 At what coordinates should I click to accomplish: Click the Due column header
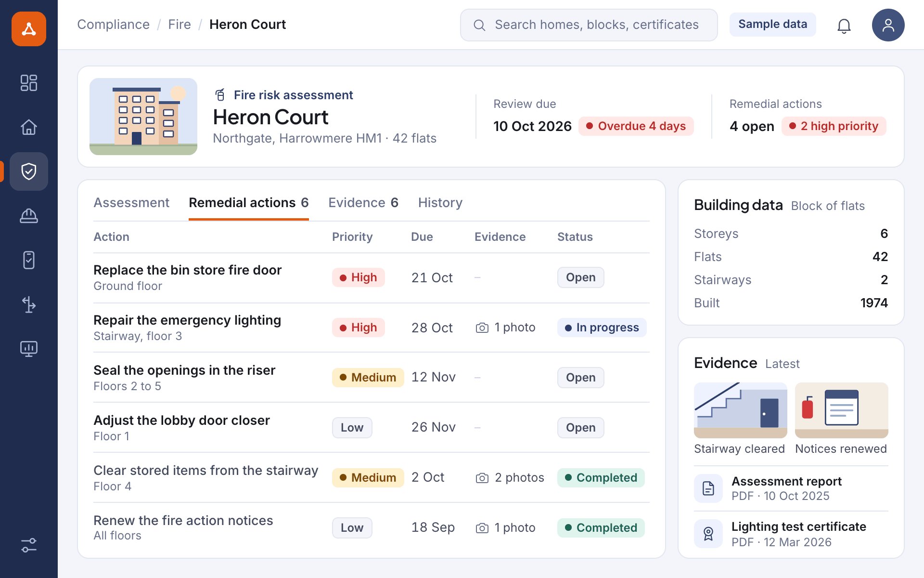[x=422, y=237]
